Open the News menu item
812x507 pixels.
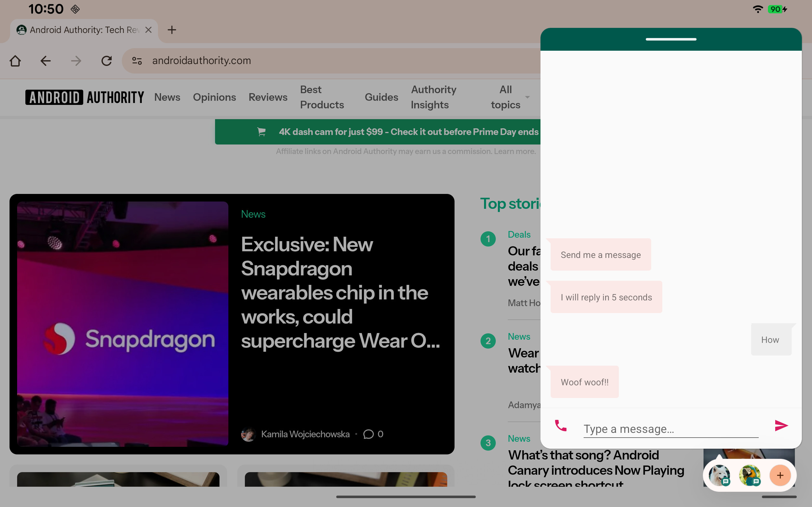167,97
